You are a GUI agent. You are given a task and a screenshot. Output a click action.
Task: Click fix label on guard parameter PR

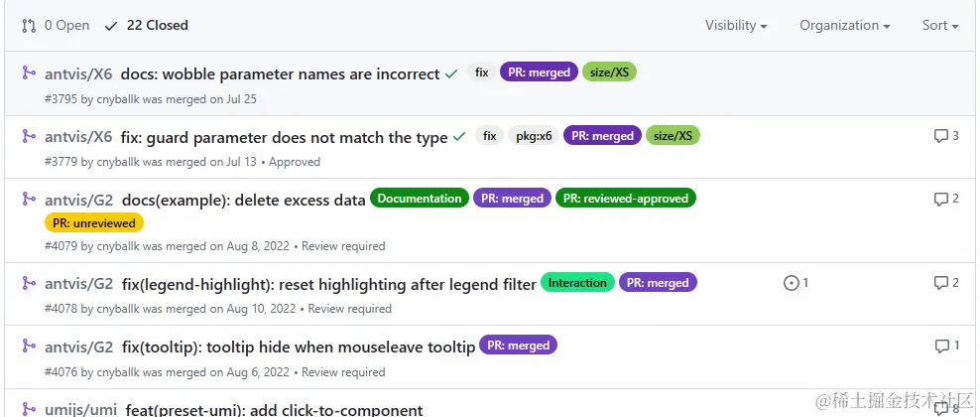pos(489,136)
